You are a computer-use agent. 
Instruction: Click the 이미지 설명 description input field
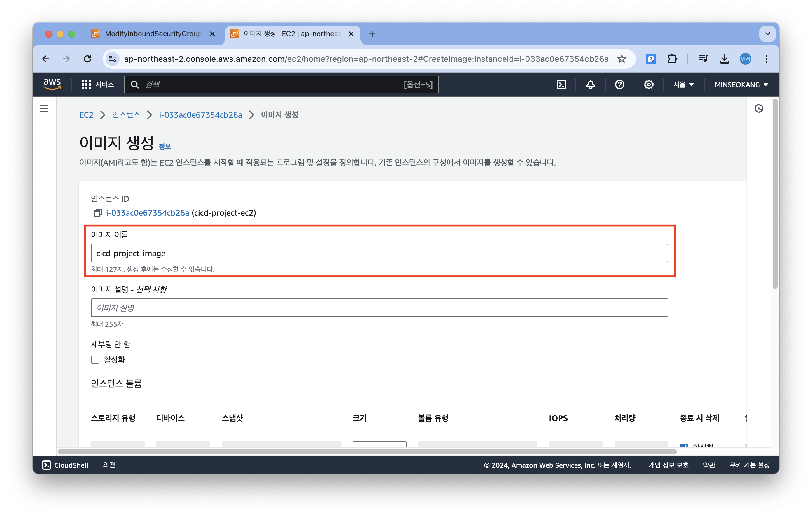[x=379, y=308]
